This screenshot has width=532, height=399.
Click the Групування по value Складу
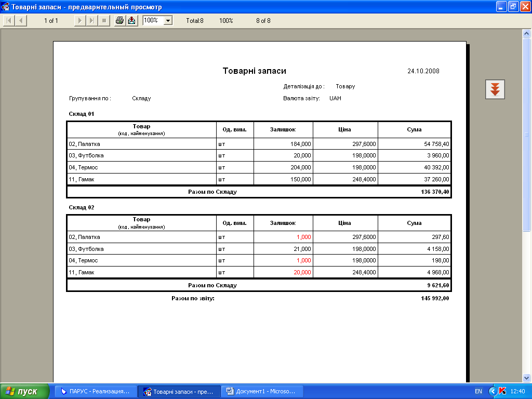(x=141, y=98)
